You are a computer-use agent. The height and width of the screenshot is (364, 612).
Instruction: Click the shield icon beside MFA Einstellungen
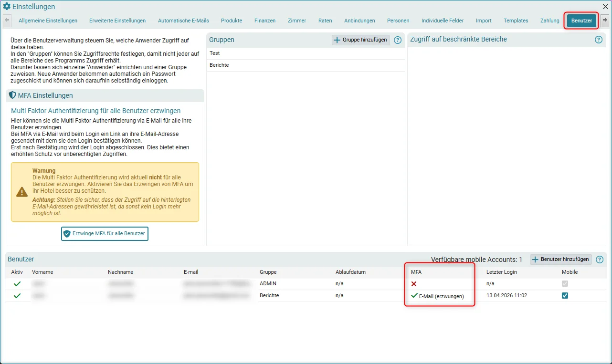point(12,95)
